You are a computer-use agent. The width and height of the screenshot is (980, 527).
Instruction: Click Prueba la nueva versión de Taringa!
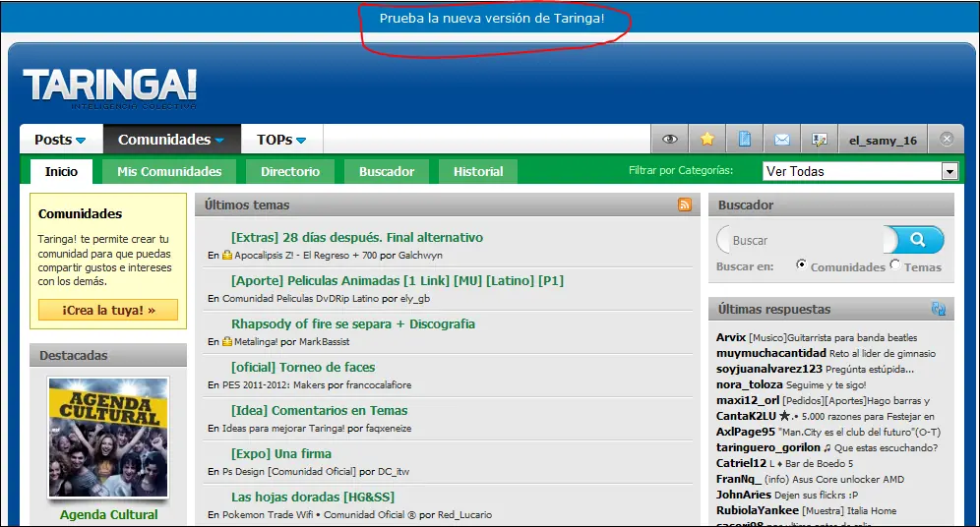(492, 18)
